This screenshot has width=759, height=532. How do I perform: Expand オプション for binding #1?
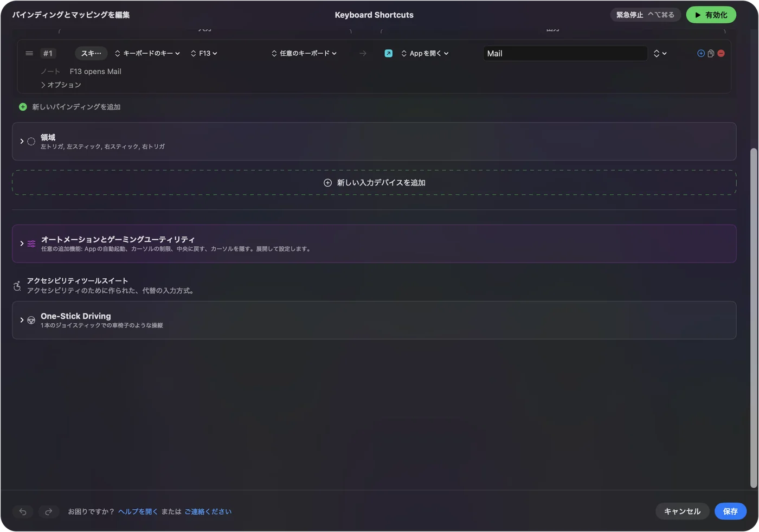[61, 85]
